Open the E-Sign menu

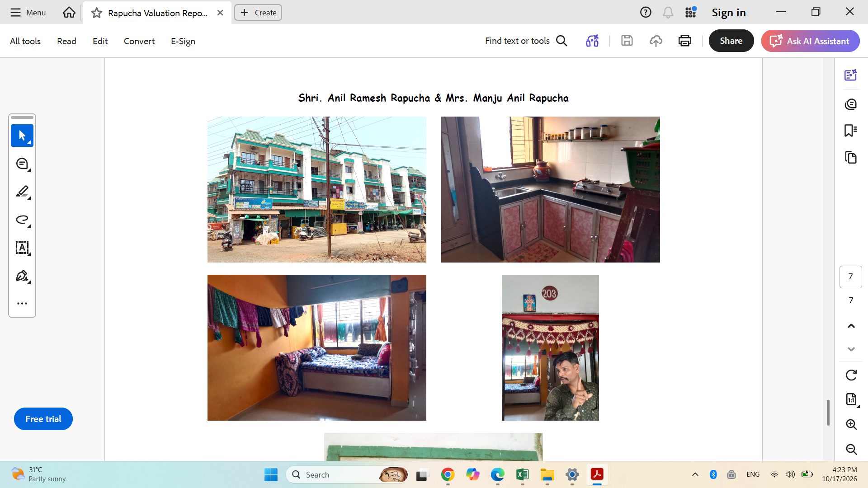click(x=183, y=41)
